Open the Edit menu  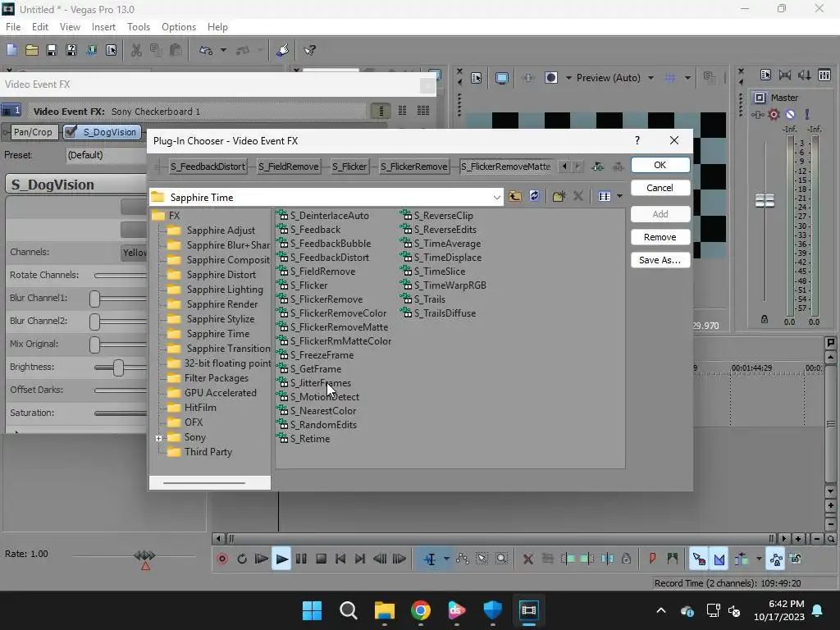pos(39,27)
